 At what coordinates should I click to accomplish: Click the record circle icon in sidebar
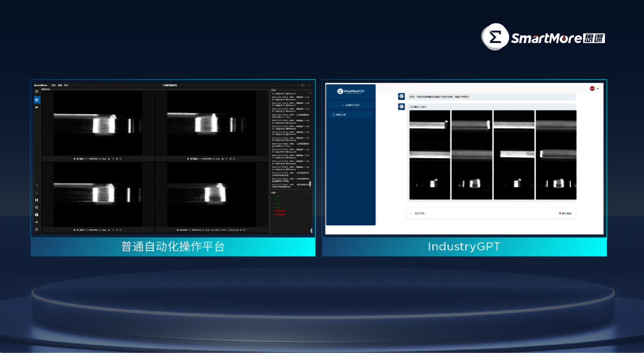(37, 207)
